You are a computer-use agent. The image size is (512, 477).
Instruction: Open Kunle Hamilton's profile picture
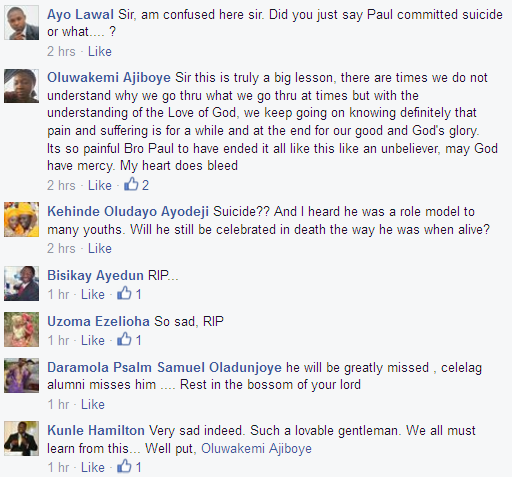[21, 438]
